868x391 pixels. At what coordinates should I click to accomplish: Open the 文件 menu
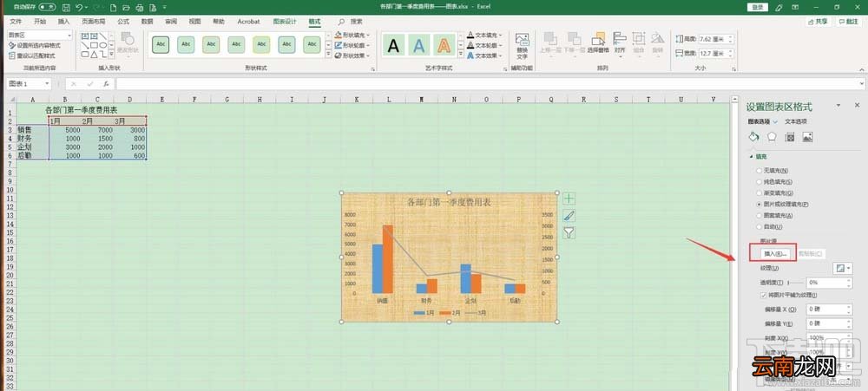(x=16, y=22)
